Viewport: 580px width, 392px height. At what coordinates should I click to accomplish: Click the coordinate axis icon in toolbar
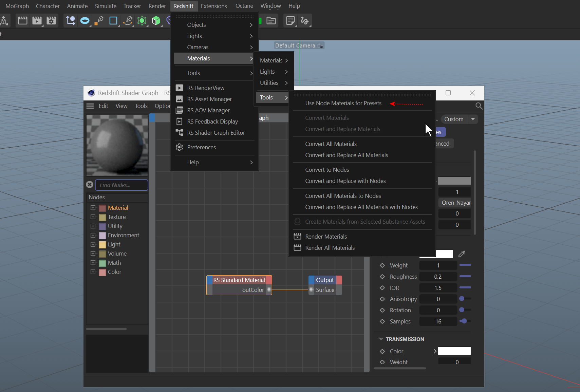(4, 21)
